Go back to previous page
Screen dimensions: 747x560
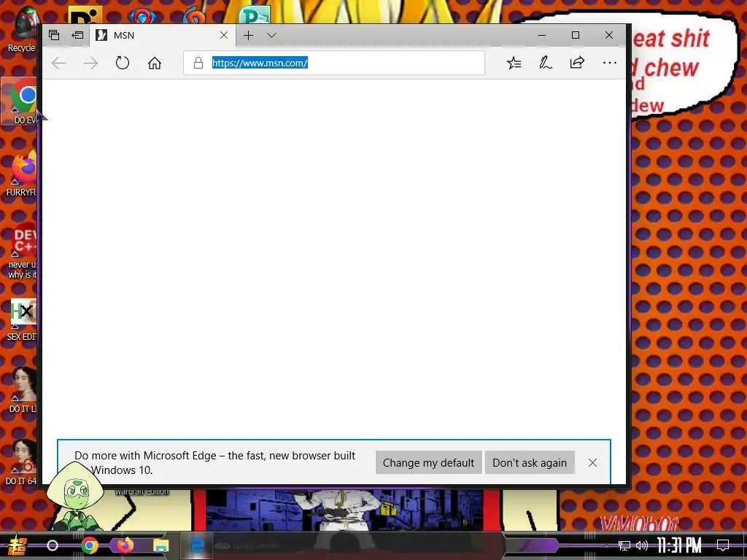59,63
